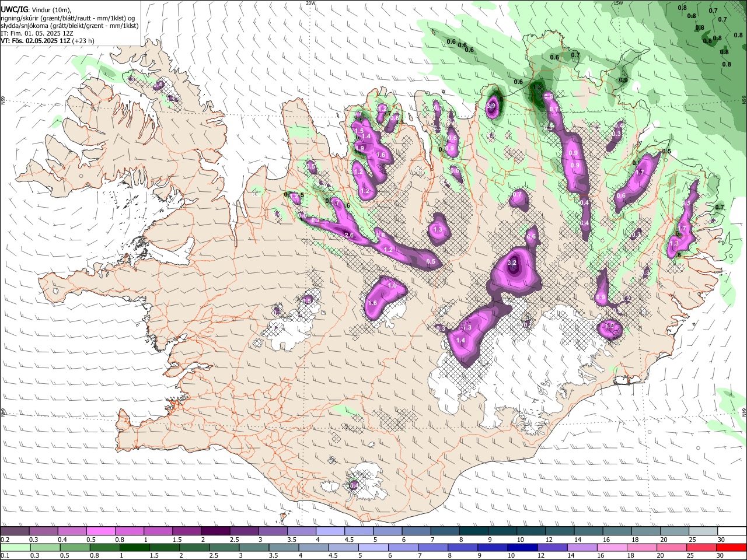Select the 'IT: Fim. 01. 05. 2025 12Z' line
This screenshot has height=560, width=747.
click(37, 33)
